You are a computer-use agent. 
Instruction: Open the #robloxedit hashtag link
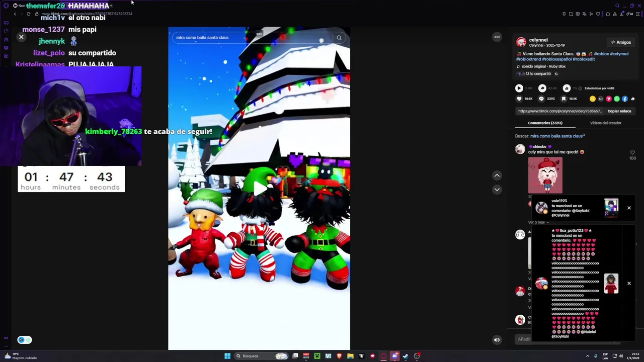pos(584,59)
